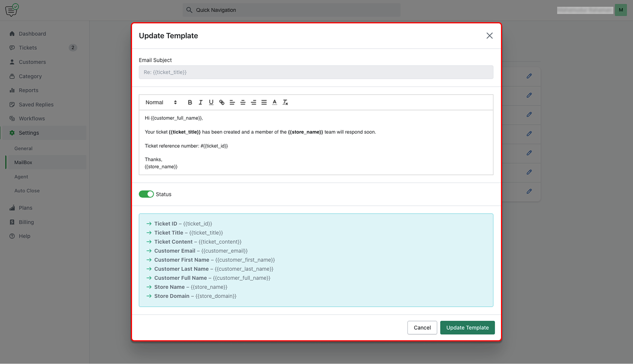Center align the template text
The width and height of the screenshot is (633, 364).
(x=243, y=102)
